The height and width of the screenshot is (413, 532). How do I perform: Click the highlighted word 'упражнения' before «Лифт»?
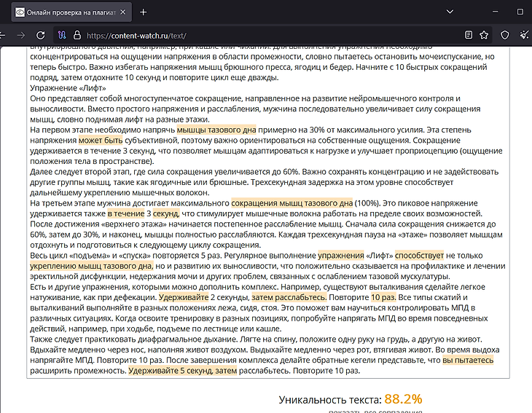coord(340,256)
